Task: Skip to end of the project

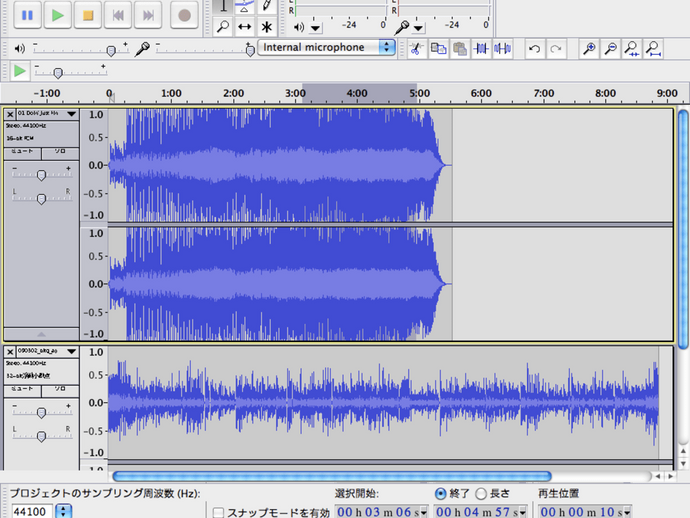Action: point(148,15)
